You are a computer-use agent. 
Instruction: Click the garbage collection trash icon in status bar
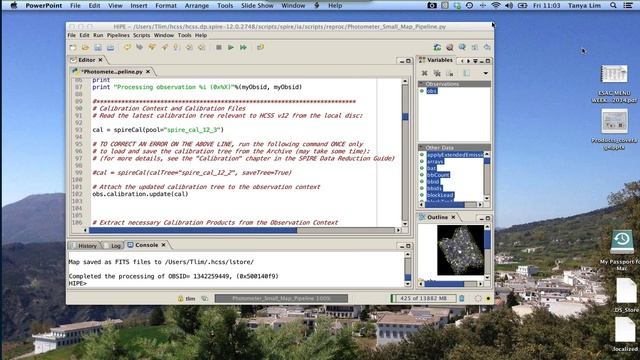pos(462,298)
